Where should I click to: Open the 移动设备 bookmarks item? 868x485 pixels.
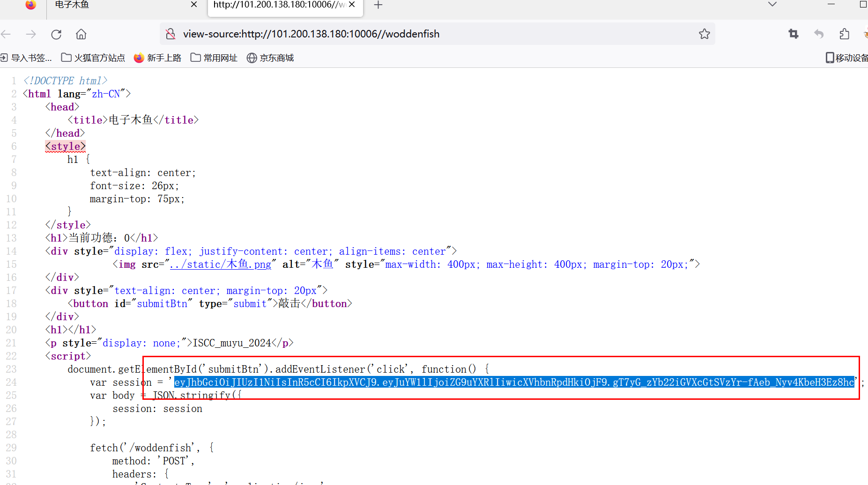pos(846,58)
